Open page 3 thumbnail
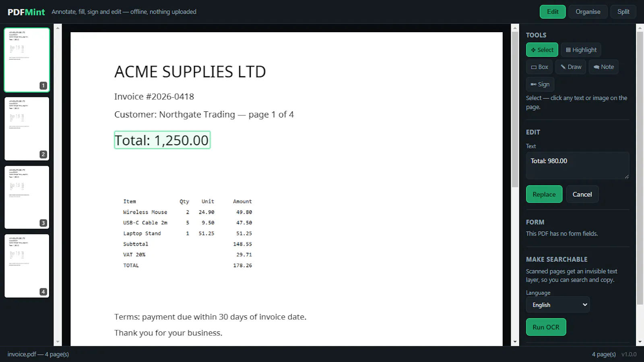The image size is (644, 362). 27,197
